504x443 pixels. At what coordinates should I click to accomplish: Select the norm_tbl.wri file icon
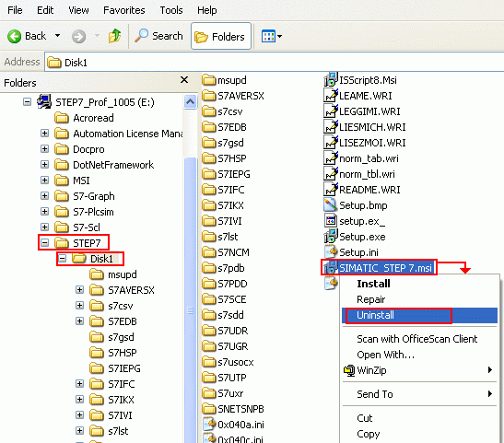tap(331, 174)
